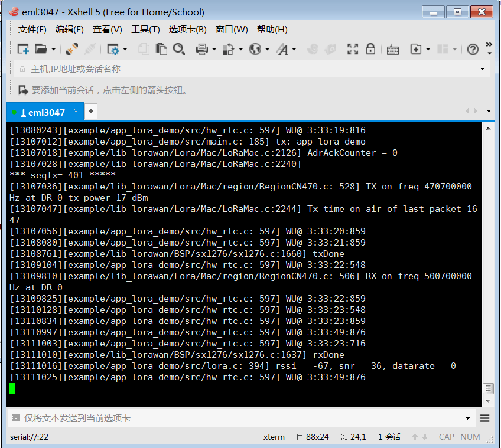Click the scrollbar thumb at bottom

pyautogui.click(x=488, y=388)
